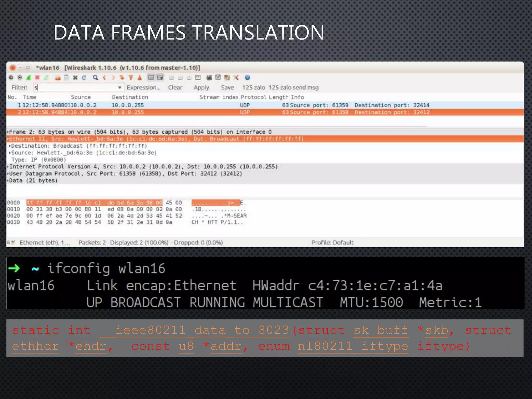Edit display filters icon

pyautogui.click(x=218, y=77)
